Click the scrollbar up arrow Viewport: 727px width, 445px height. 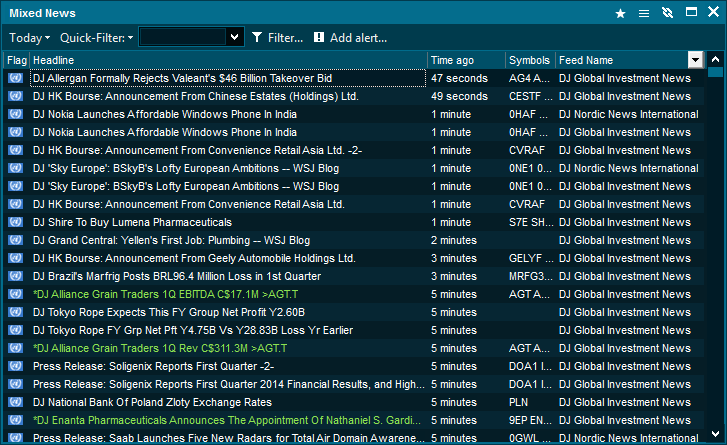pyautogui.click(x=715, y=59)
